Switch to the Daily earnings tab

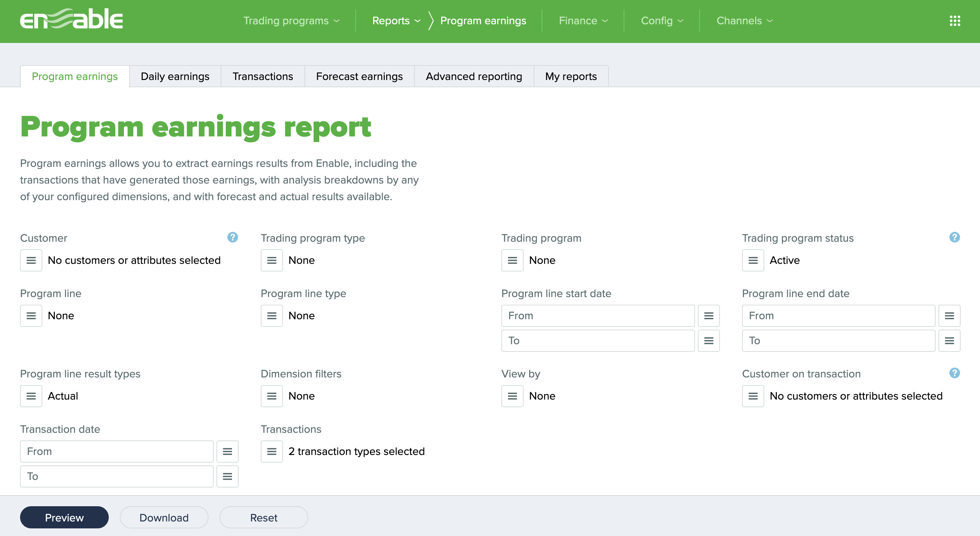(x=175, y=77)
